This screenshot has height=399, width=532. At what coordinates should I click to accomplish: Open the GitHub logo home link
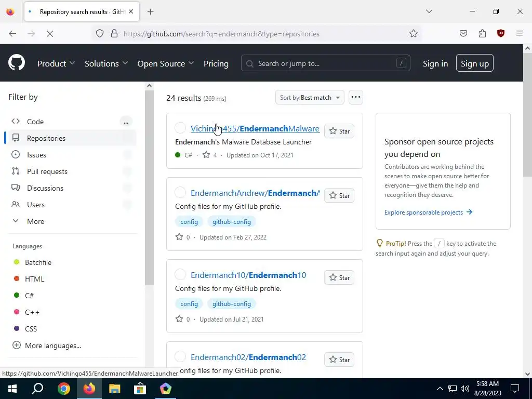[x=17, y=63]
